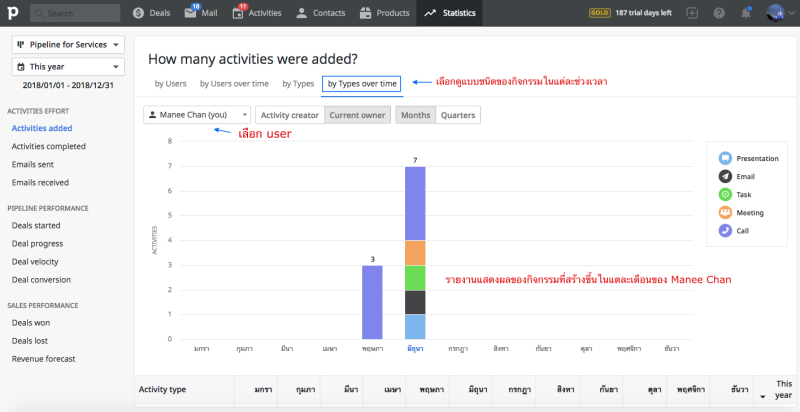Open the Pipeline for Services dropdown
This screenshot has width=800, height=412.
[68, 45]
